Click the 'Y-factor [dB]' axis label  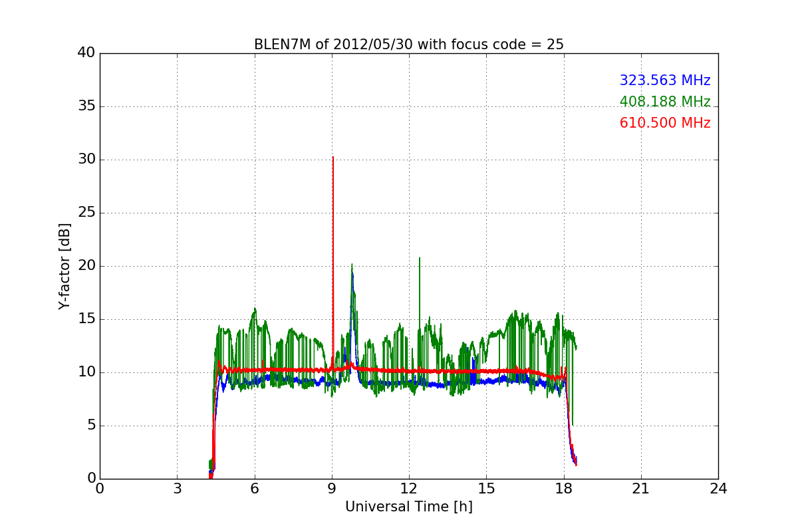click(64, 266)
